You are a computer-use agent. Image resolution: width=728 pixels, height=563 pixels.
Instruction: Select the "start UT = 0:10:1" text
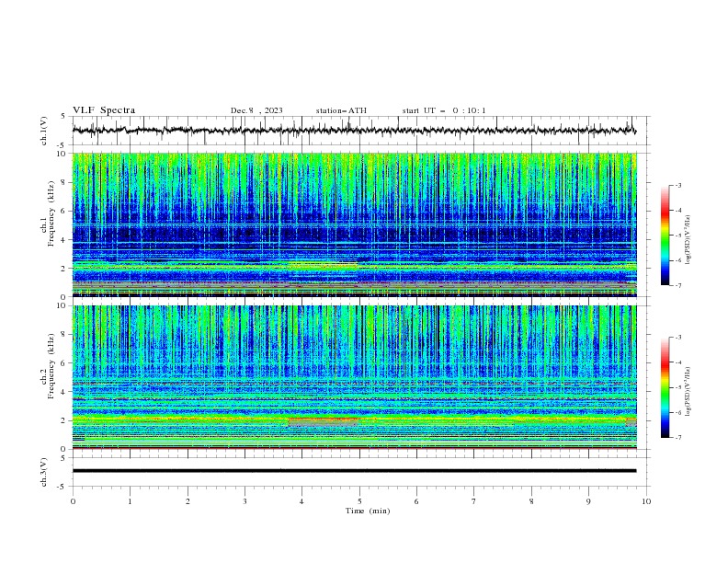click(x=444, y=110)
